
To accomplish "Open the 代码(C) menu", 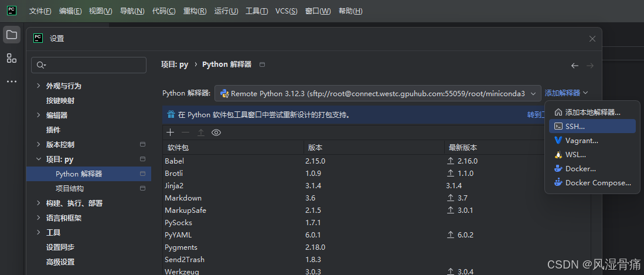I will coord(164,11).
